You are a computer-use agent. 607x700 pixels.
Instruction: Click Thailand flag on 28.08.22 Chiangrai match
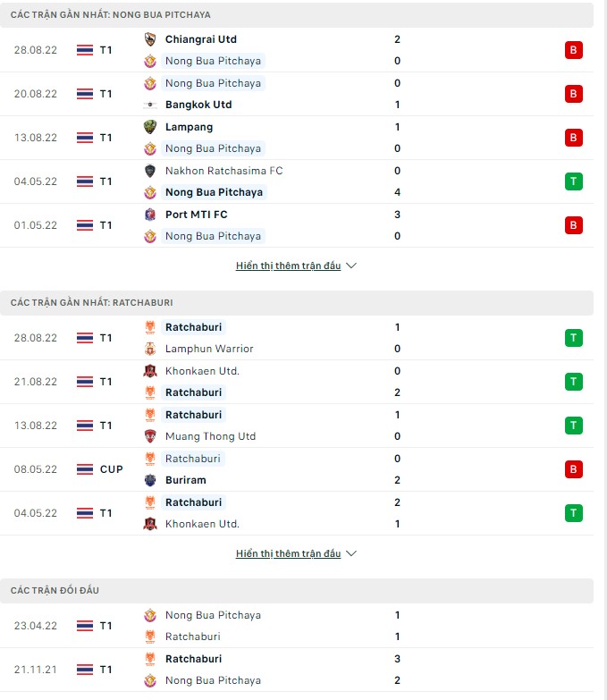pos(85,50)
